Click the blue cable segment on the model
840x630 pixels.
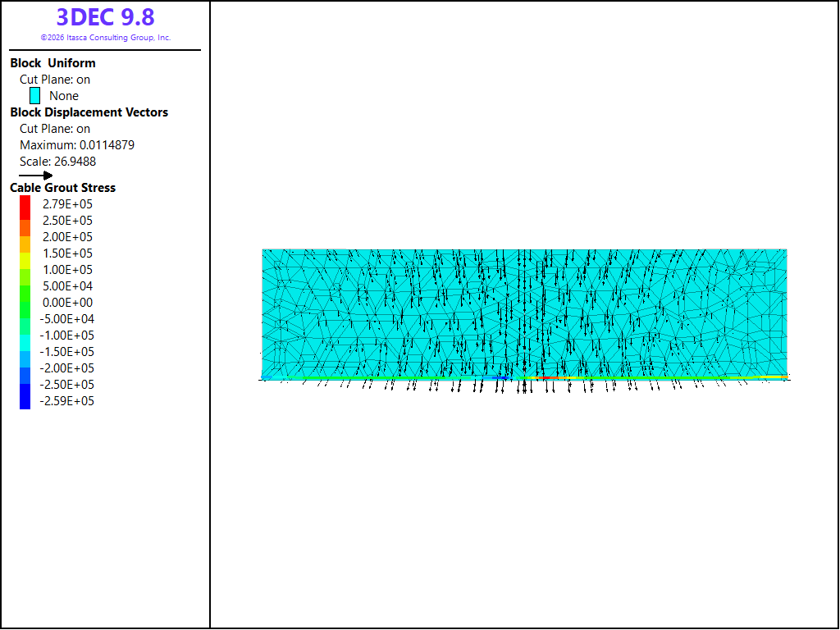(500, 377)
